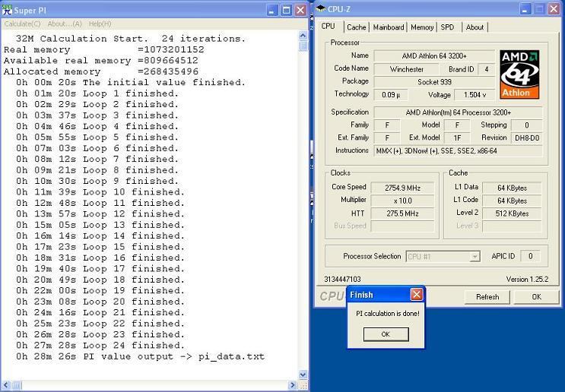
Task: Click the Core Speed value 2754.9 MHz
Action: point(402,188)
